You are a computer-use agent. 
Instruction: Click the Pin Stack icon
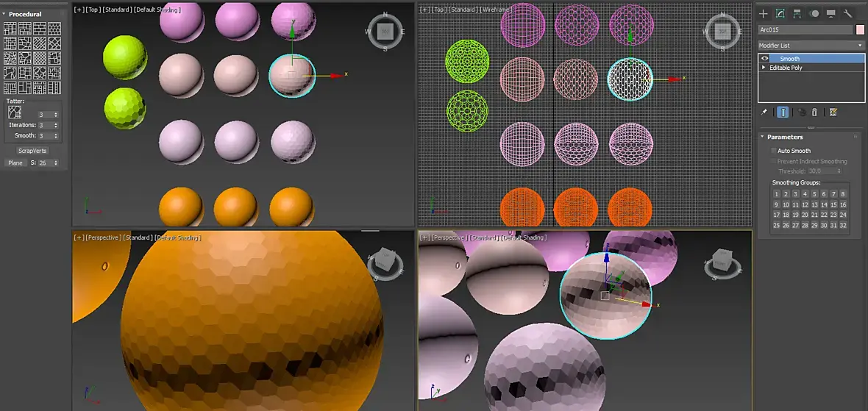(764, 112)
